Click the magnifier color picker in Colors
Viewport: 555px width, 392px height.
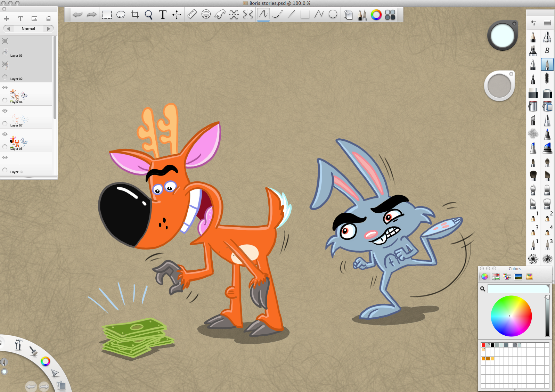pyautogui.click(x=483, y=289)
